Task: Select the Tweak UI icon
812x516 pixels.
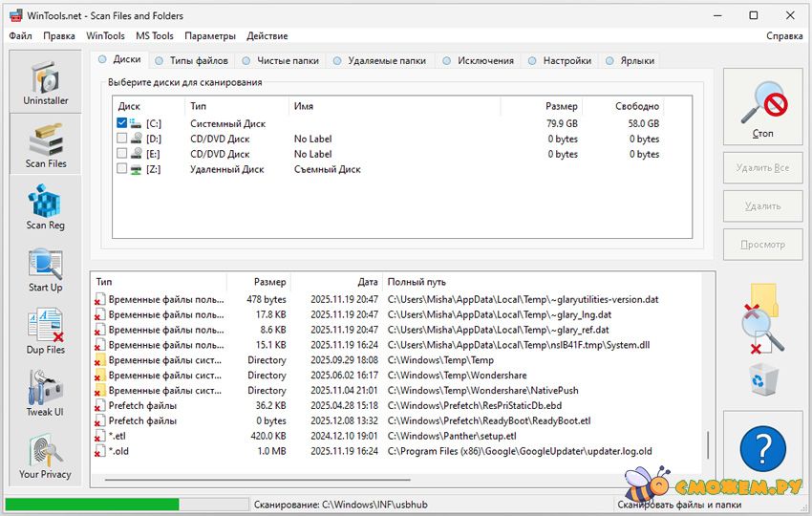Action: pos(46,393)
